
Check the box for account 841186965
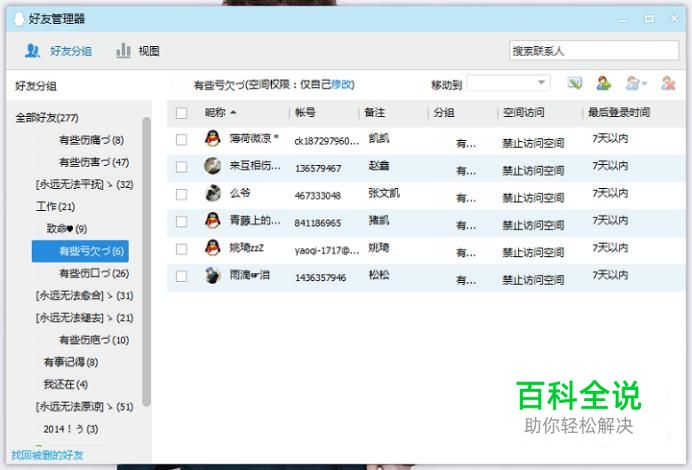click(181, 222)
